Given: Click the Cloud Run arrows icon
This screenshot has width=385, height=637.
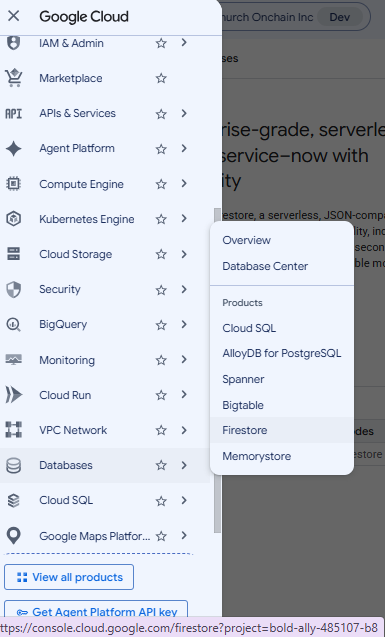Looking at the screenshot, I should click(x=13, y=395).
